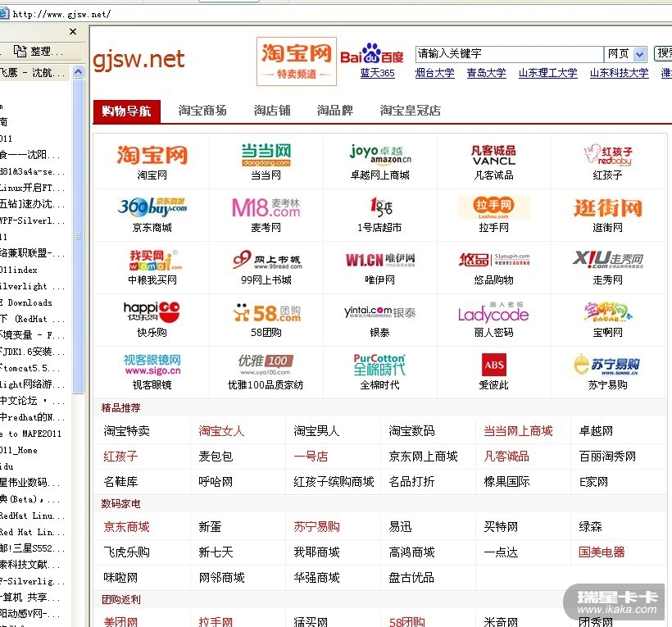
Task: Open the 山东科技大学 link
Action: [619, 73]
